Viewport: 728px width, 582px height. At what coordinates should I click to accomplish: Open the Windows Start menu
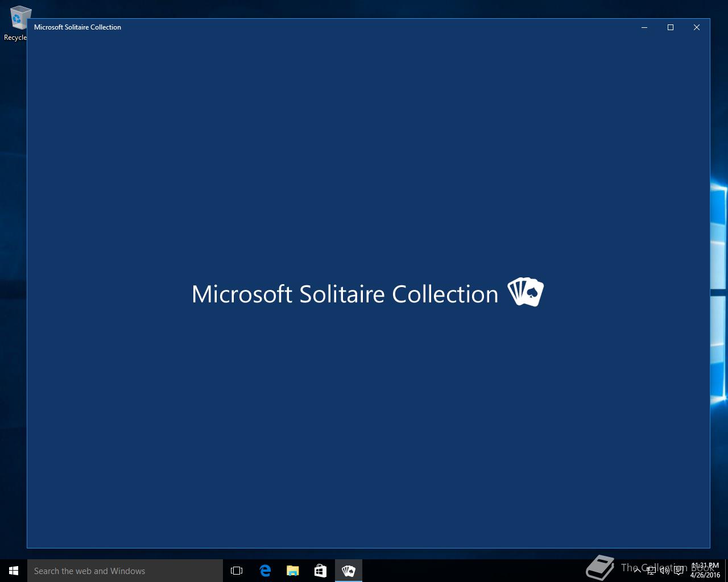coord(14,571)
